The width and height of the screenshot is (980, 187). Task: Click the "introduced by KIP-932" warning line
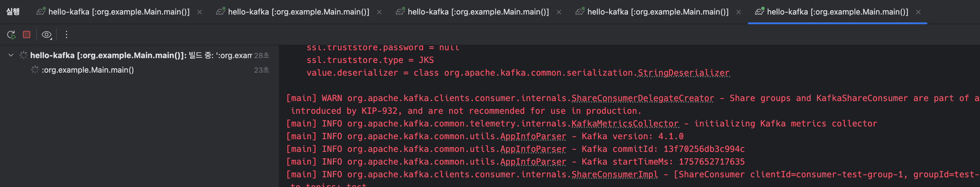(466, 111)
